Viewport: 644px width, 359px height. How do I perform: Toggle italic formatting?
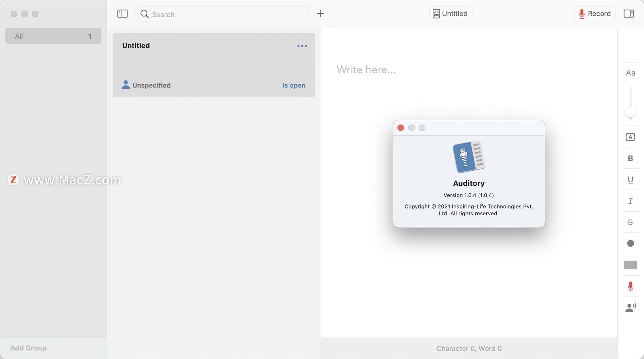[x=631, y=201]
